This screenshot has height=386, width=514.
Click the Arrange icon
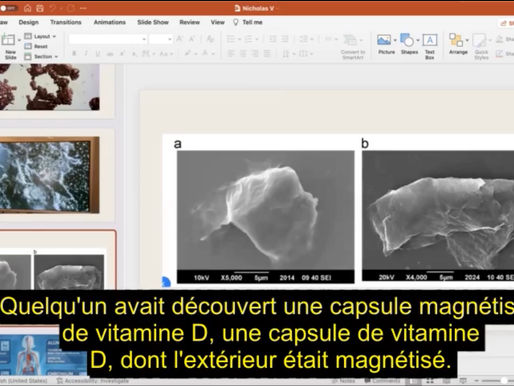click(456, 40)
